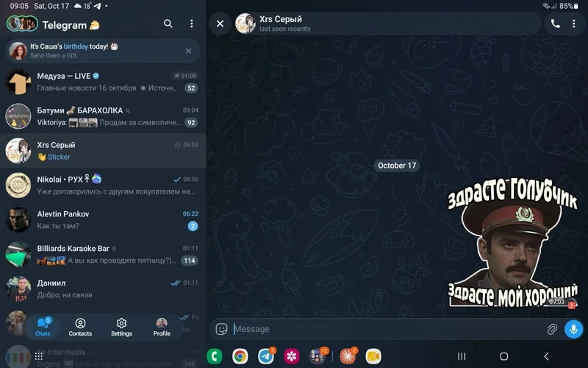The width and height of the screenshot is (588, 368).
Task: Open Telegram search magnifier icon
Action: 168,24
